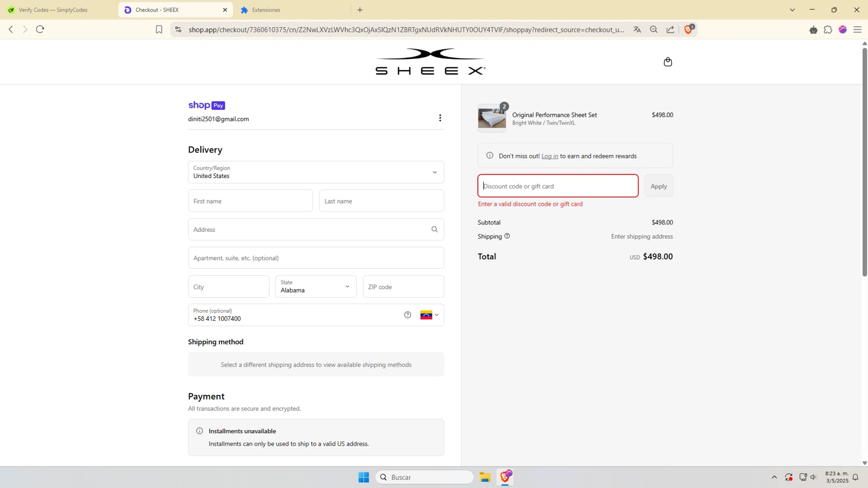The image size is (868, 488).
Task: Open the notifications bell in system tray
Action: (855, 477)
